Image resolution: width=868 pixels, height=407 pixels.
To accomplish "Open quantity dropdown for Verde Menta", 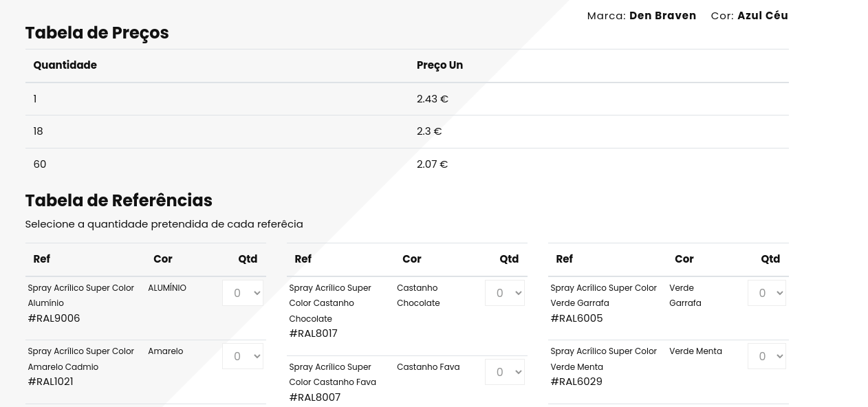I will tap(766, 356).
